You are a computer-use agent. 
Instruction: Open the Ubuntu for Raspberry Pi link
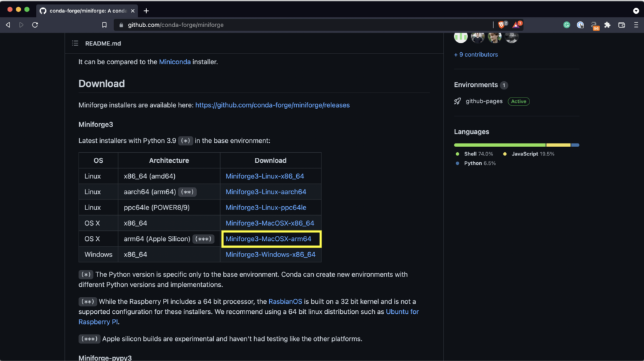click(402, 312)
